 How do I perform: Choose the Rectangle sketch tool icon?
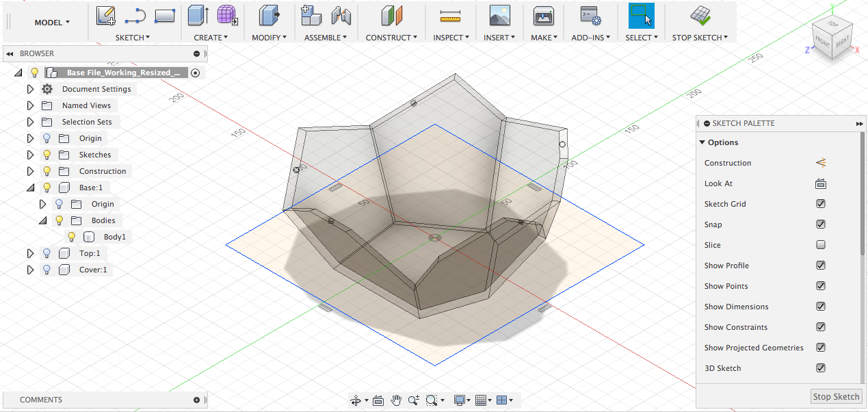point(165,15)
